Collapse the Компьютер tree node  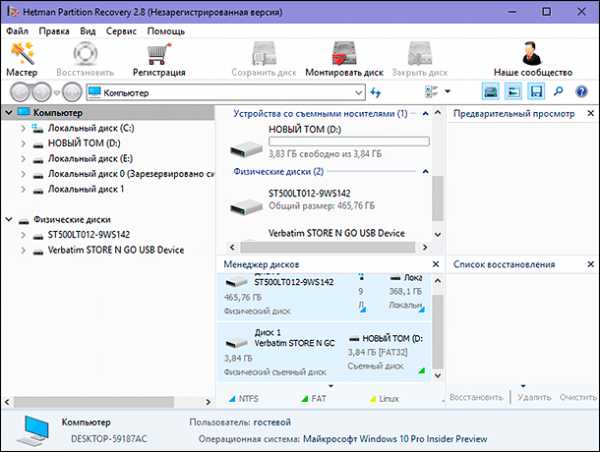(8, 113)
